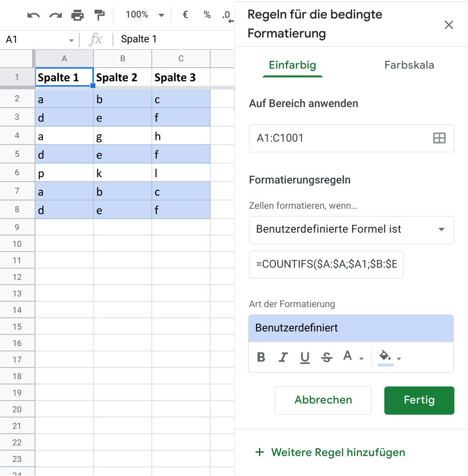Screen dimensions: 468x476
Task: Select row 15 header
Action: [x=17, y=327]
